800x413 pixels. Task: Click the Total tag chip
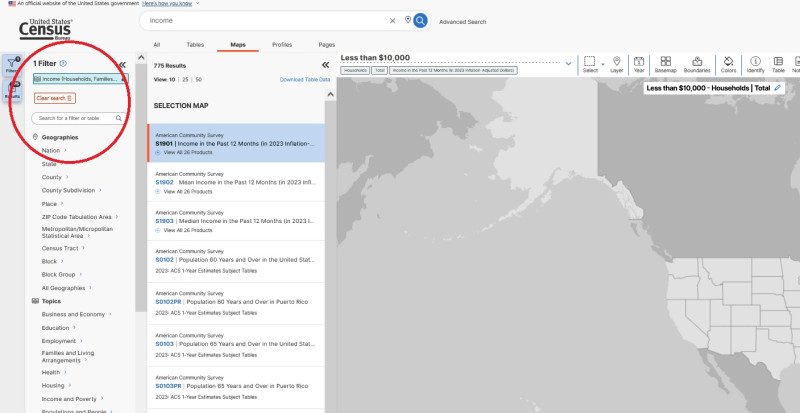click(379, 70)
